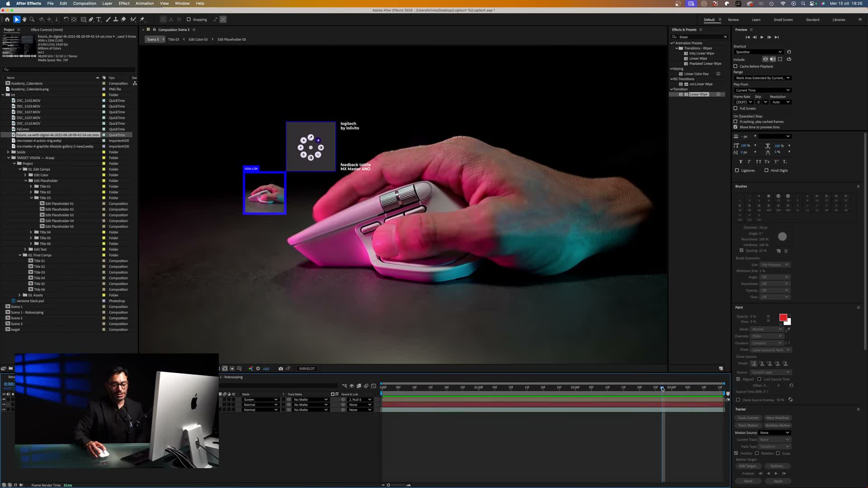
Task: Toggle If caching, play cached frames
Action: click(x=736, y=122)
